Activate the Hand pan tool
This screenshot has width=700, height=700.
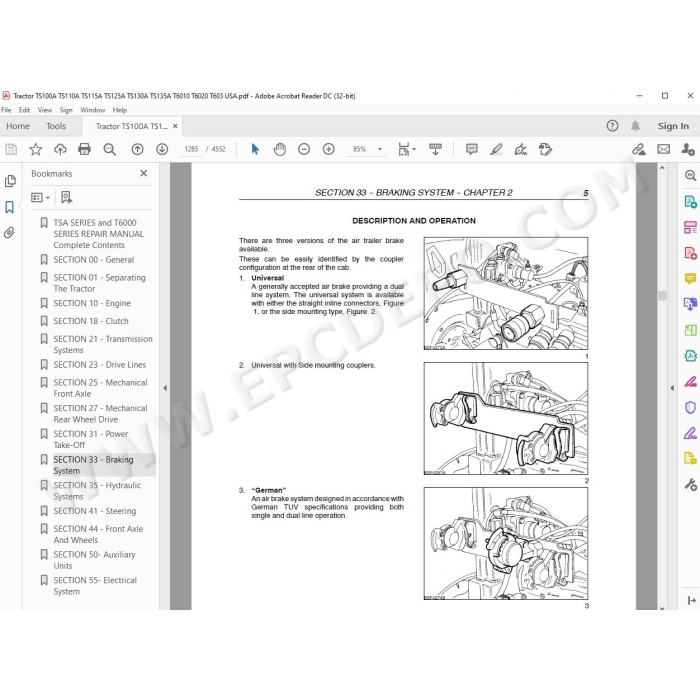click(x=280, y=149)
